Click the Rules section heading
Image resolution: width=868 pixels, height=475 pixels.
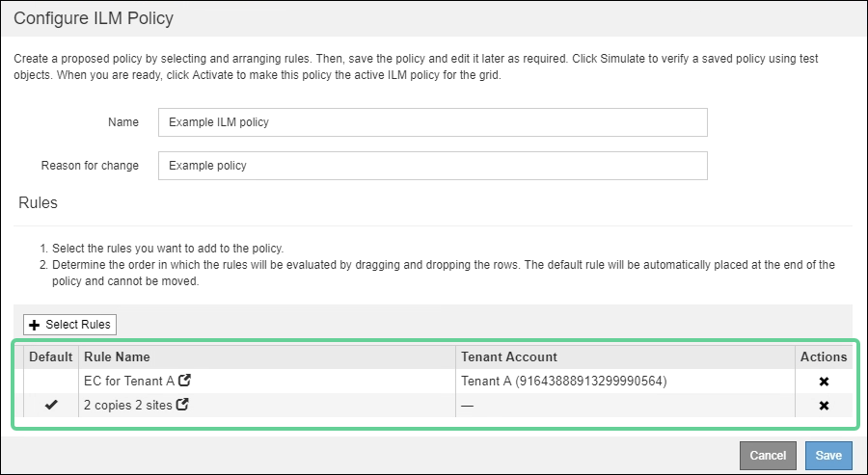[39, 202]
